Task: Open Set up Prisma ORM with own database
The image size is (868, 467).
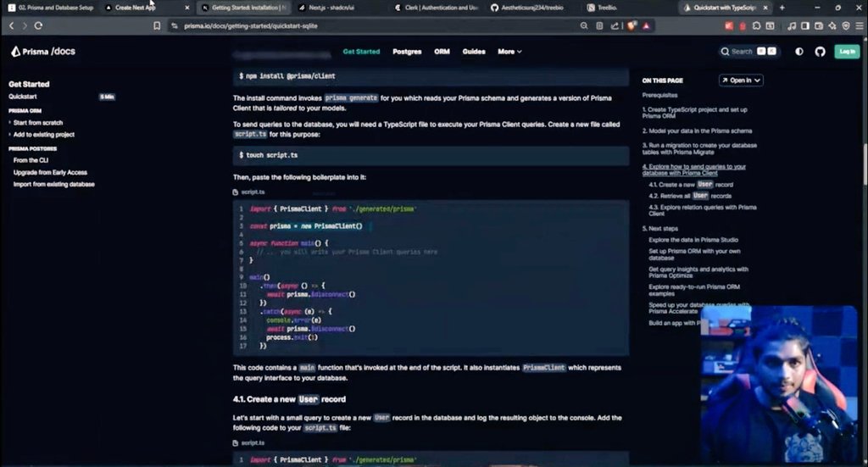Action: (694, 254)
